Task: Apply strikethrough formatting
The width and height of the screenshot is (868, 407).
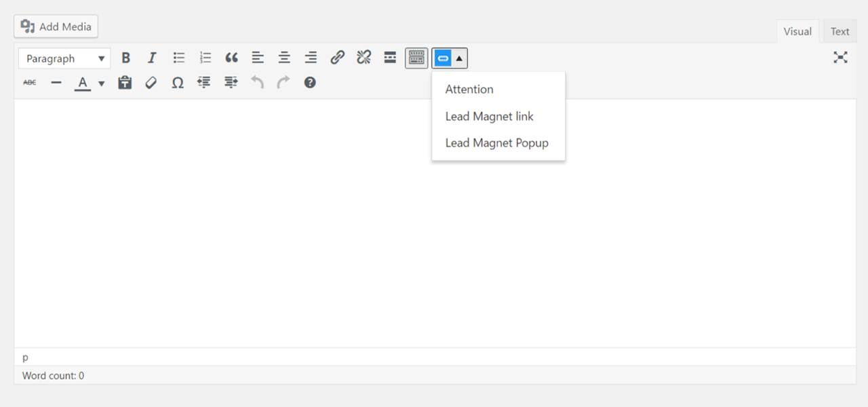Action: (x=30, y=83)
